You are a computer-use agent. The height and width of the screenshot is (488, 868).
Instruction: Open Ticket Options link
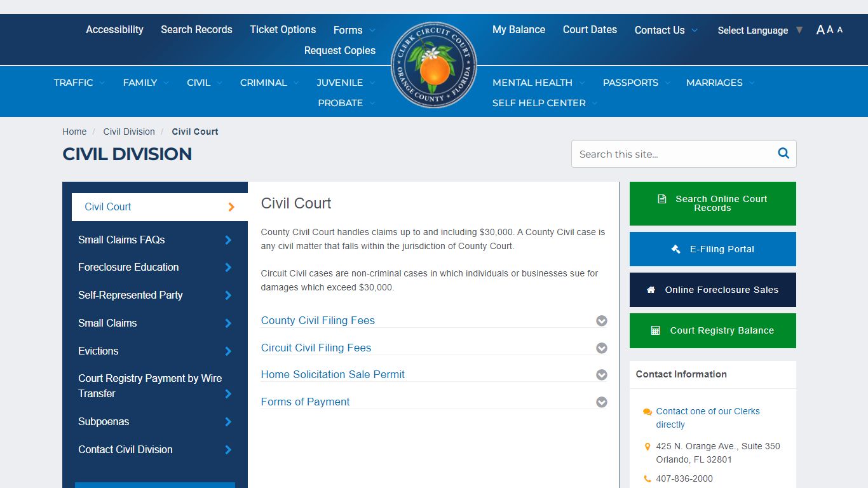click(283, 29)
